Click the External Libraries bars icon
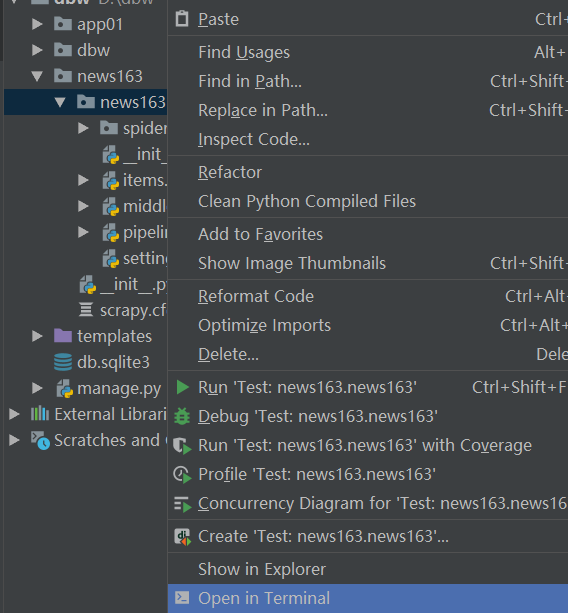Image resolution: width=568 pixels, height=613 pixels. click(40, 414)
